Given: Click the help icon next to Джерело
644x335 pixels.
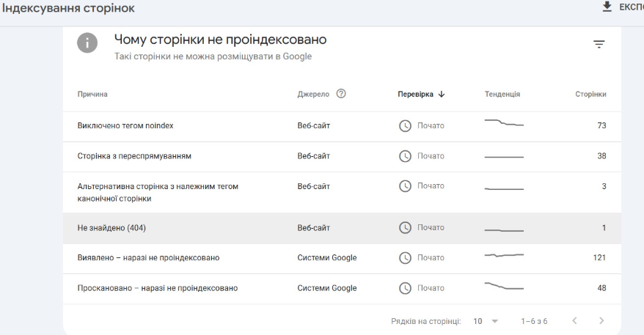Looking at the screenshot, I should 341,94.
